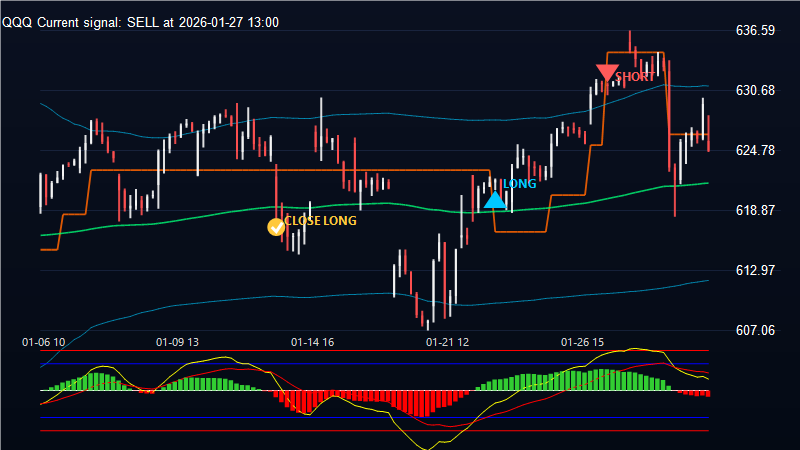Viewport: 800px width, 450px height.
Task: Select the 01-21 12 date axis label
Action: tap(447, 342)
